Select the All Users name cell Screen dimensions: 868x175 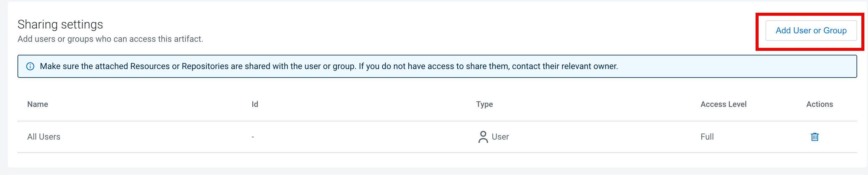click(x=44, y=137)
